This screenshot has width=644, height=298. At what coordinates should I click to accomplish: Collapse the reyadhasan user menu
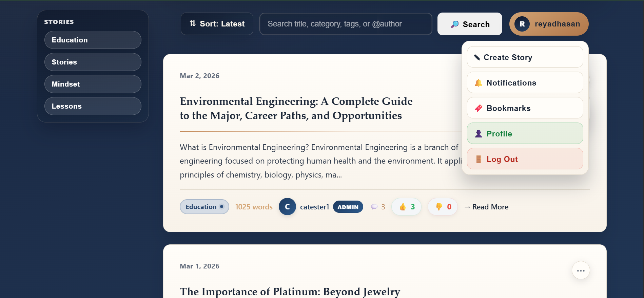click(x=549, y=24)
